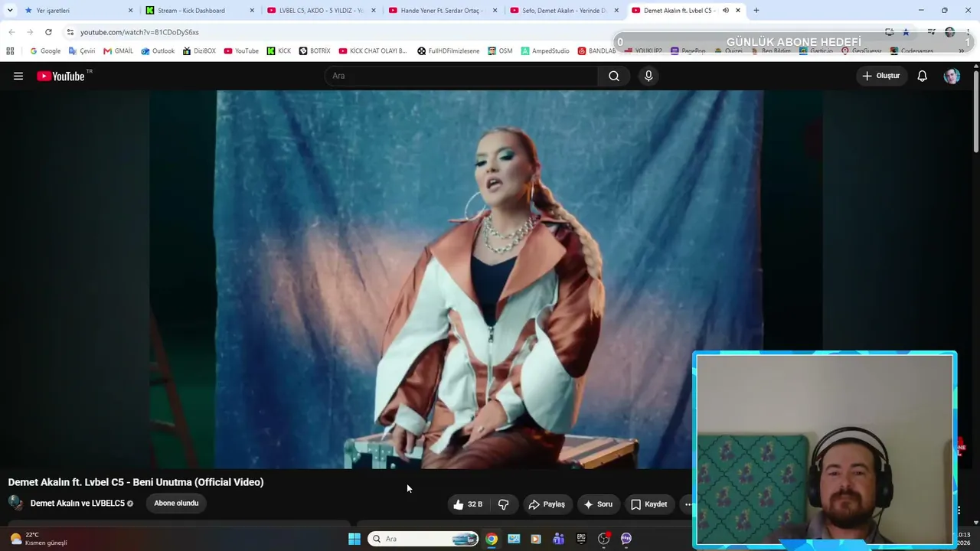Image resolution: width=980 pixels, height=551 pixels.
Task: Switch to the Yer işaretleri tab
Action: [x=79, y=11]
